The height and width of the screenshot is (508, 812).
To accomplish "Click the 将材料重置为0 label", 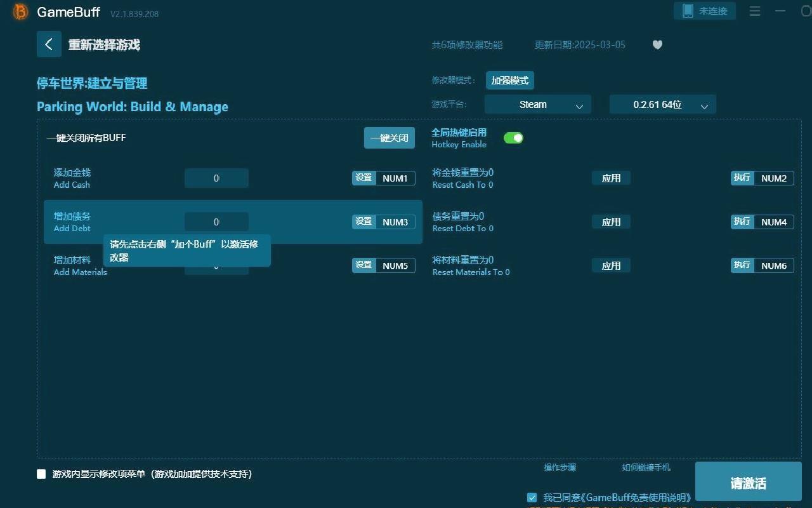I will tap(463, 260).
